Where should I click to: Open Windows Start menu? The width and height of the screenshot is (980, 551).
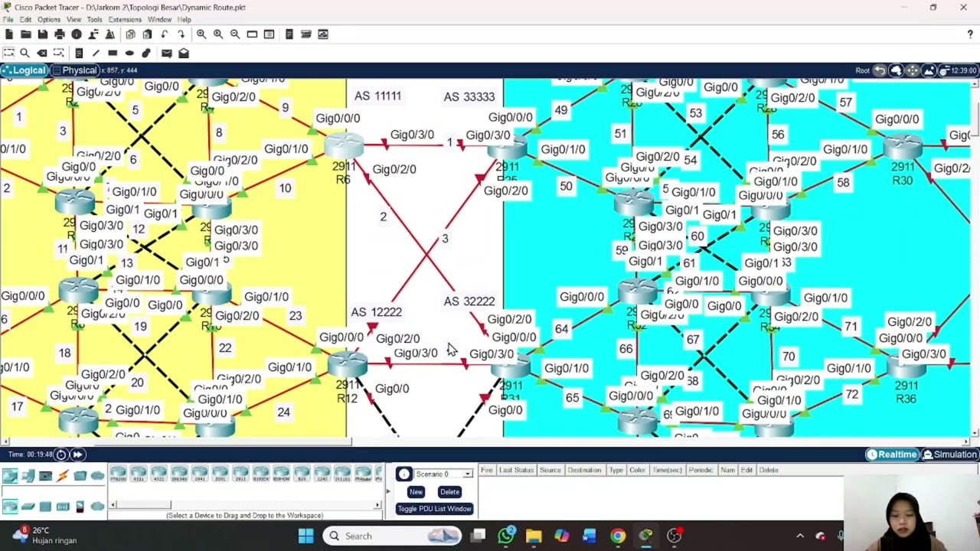(305, 536)
